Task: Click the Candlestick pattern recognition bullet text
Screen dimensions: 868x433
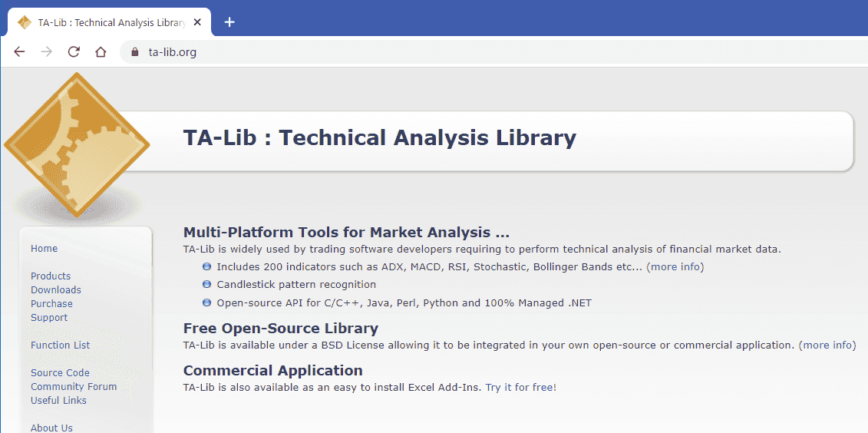Action: coord(296,285)
